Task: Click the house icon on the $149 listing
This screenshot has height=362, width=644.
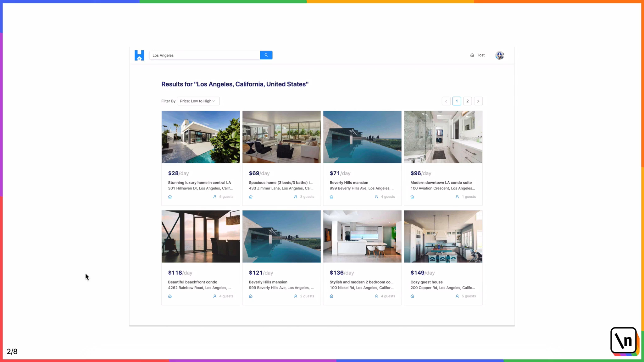Action: pos(412,296)
